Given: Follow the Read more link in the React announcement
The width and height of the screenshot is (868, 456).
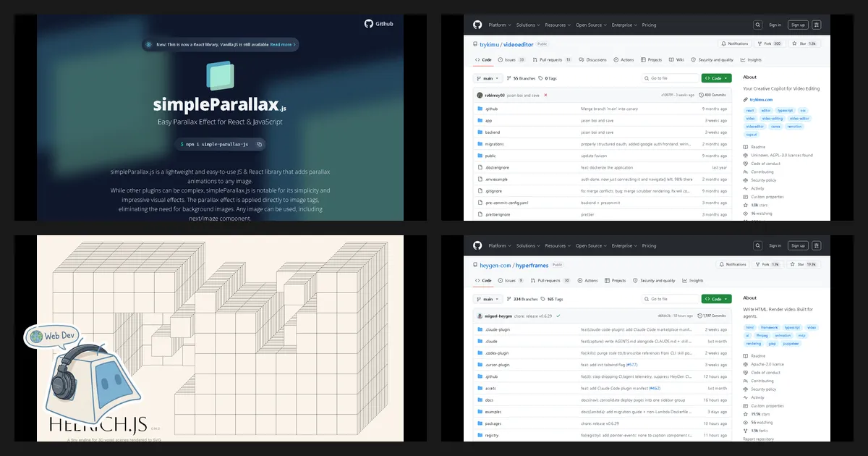Looking at the screenshot, I should pyautogui.click(x=283, y=44).
